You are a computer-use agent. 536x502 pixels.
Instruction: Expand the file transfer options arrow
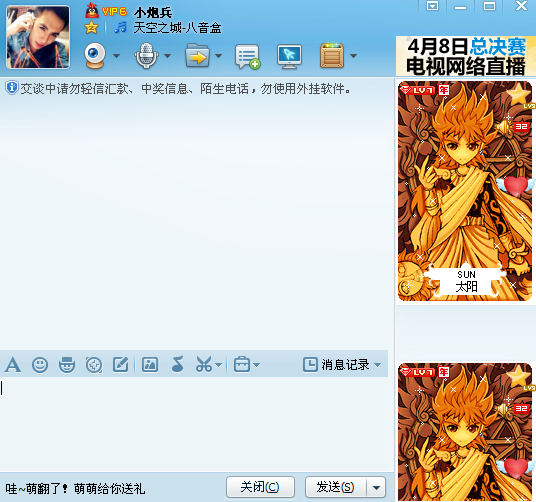coord(218,56)
